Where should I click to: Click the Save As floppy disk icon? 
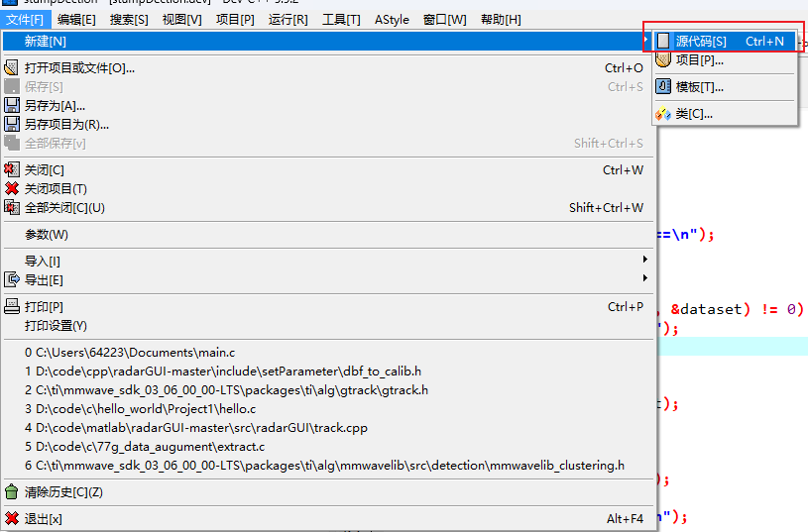11,106
